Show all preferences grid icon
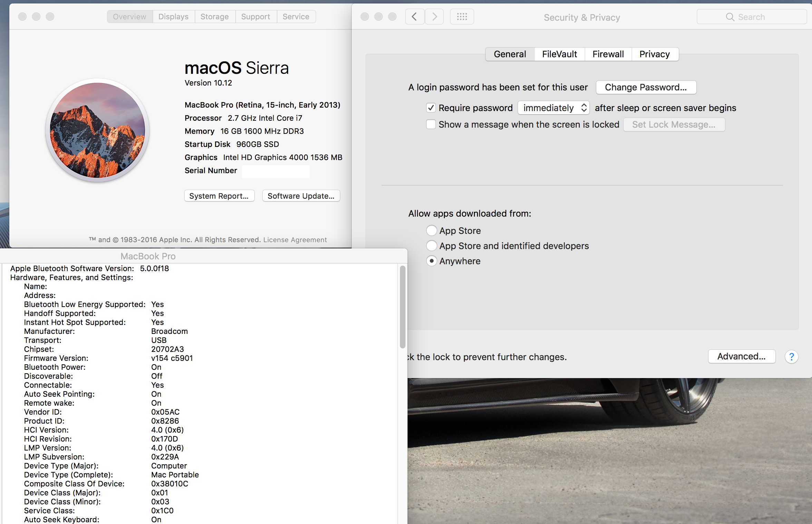 [x=462, y=17]
